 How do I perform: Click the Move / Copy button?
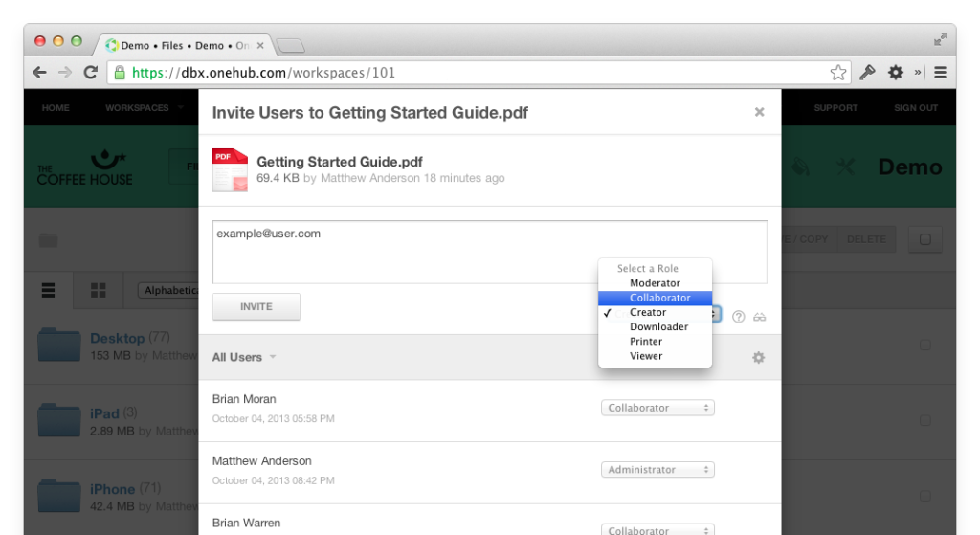(809, 239)
